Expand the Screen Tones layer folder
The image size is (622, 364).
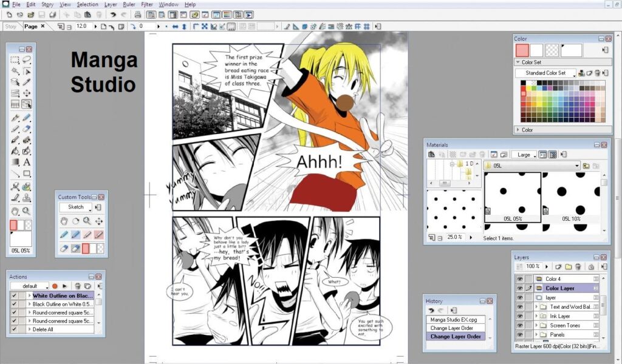(536, 325)
